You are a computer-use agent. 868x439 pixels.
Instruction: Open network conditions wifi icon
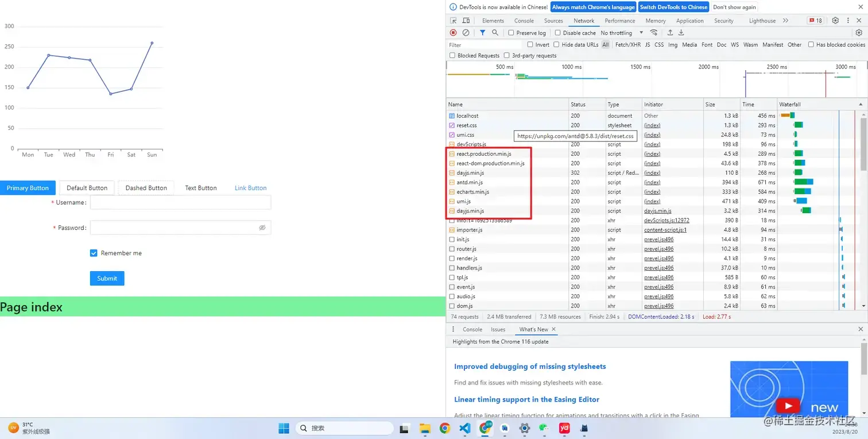pyautogui.click(x=654, y=33)
